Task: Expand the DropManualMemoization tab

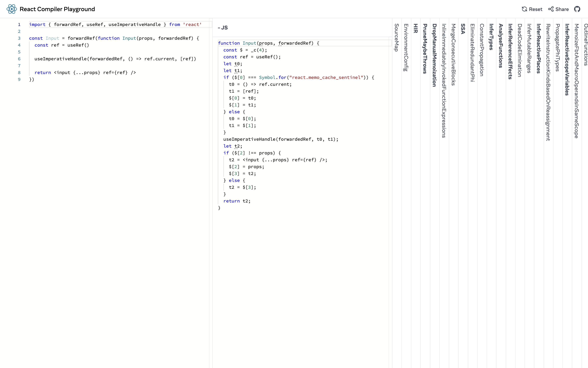Action: click(x=434, y=55)
